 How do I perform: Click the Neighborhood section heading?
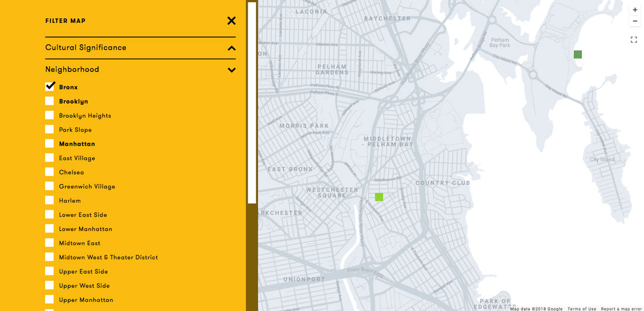72,69
